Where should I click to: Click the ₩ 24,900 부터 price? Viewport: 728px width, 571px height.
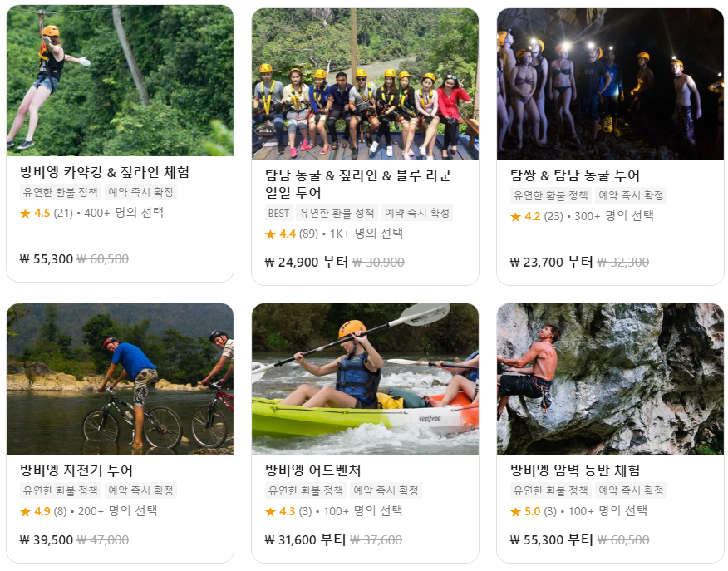pyautogui.click(x=306, y=263)
